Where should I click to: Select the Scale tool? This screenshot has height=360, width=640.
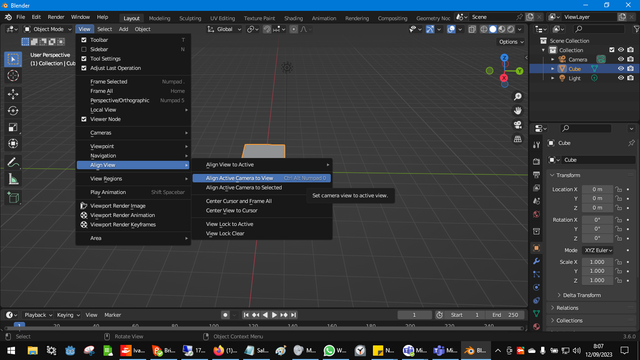(13, 127)
